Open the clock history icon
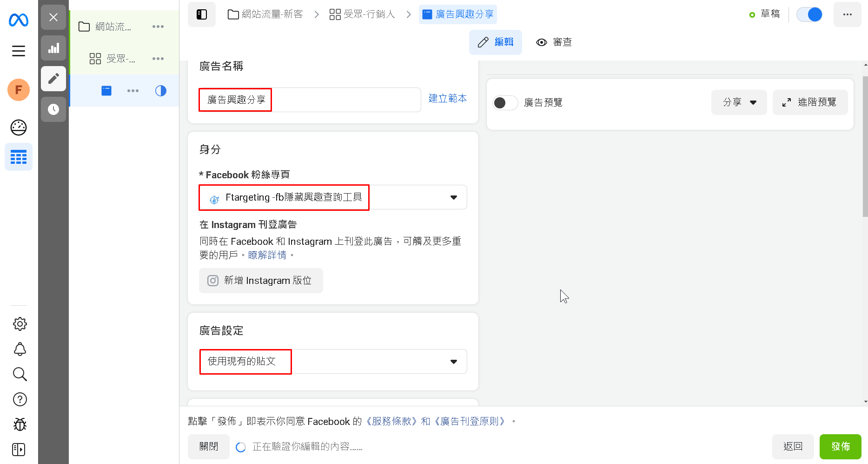The width and height of the screenshot is (868, 464). pos(53,109)
